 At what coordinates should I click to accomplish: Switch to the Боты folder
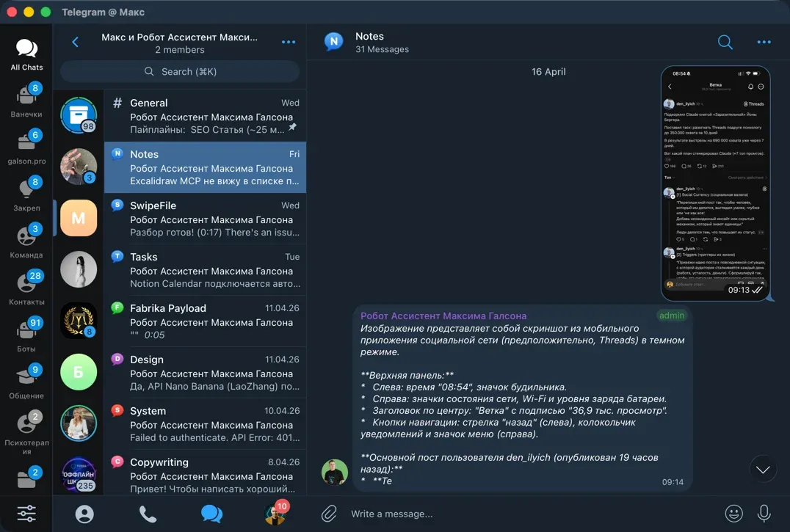tap(26, 335)
